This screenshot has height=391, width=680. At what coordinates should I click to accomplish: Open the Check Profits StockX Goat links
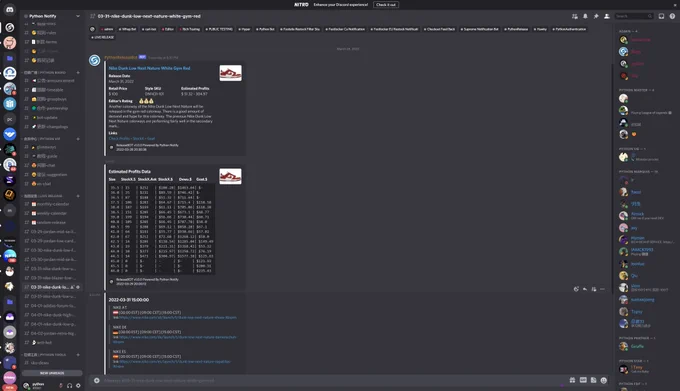(x=132, y=139)
